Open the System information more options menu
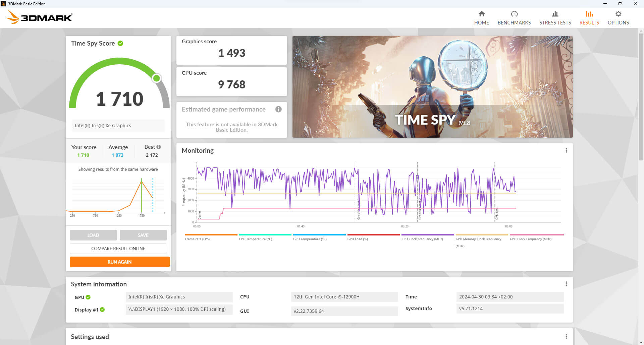The image size is (644, 345). [x=566, y=284]
